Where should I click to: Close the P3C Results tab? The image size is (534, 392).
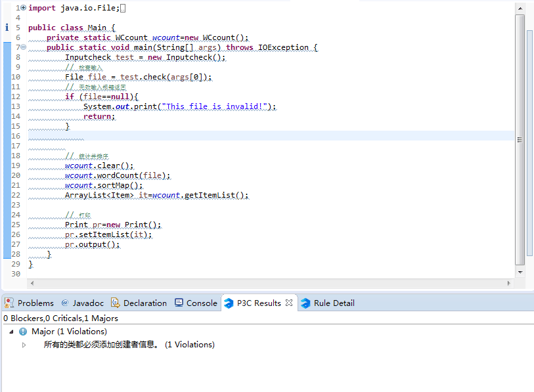point(288,303)
